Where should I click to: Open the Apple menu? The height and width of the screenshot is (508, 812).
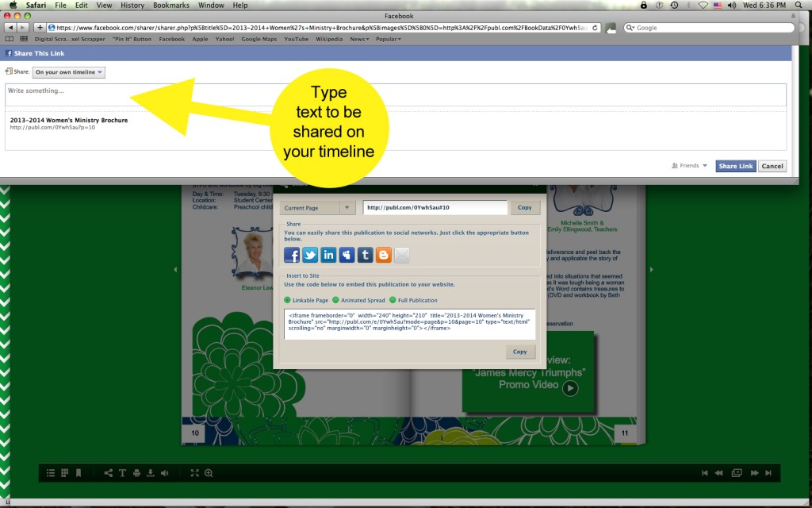pos(13,6)
